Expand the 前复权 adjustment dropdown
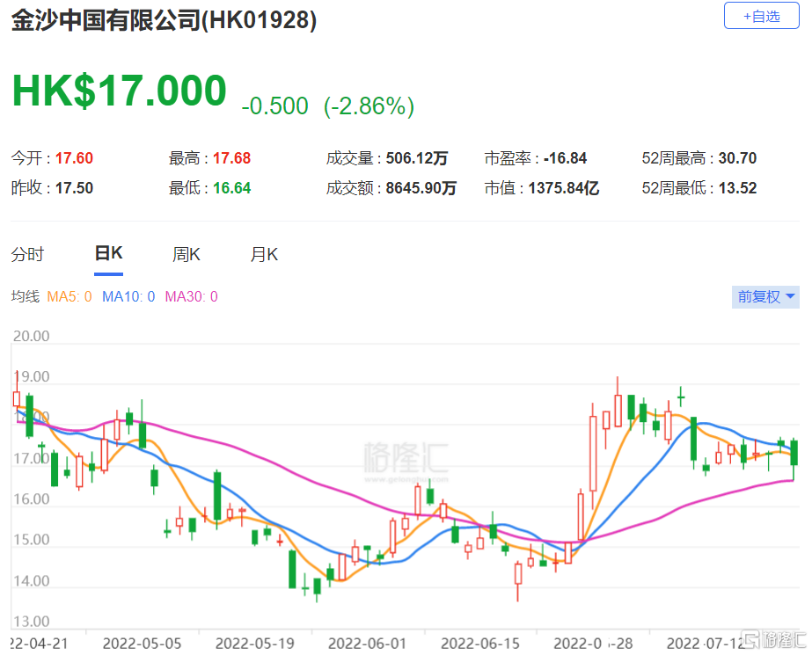 (x=765, y=297)
